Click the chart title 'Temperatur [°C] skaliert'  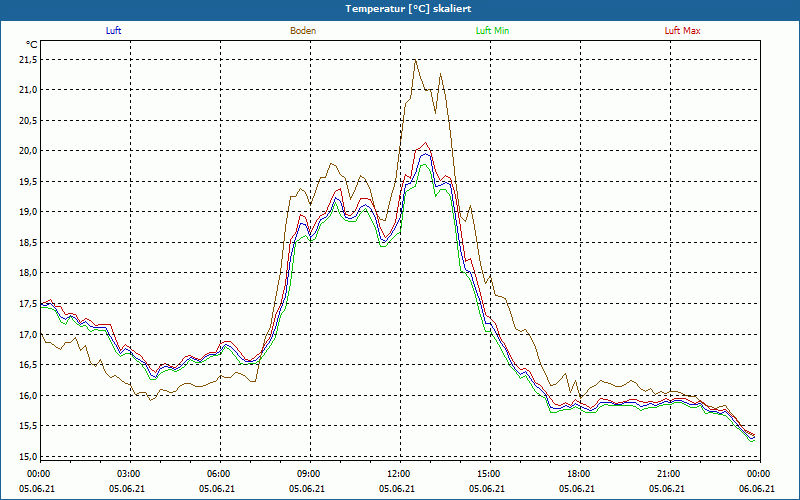click(408, 9)
